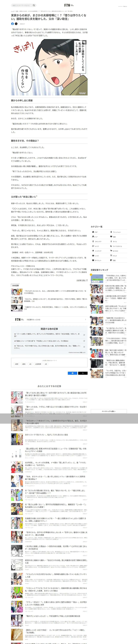Click ページトップへ戻る button
Viewport: 138px width, 644px height.
coord(109,411)
